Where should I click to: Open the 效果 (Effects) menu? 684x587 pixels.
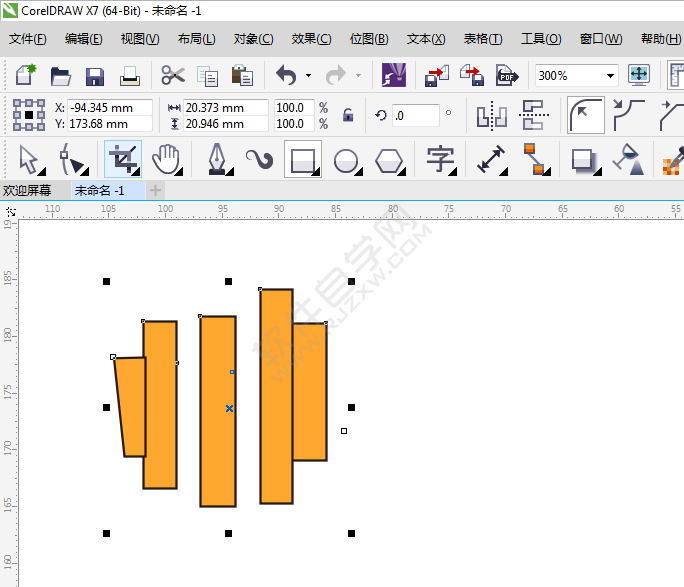311,39
